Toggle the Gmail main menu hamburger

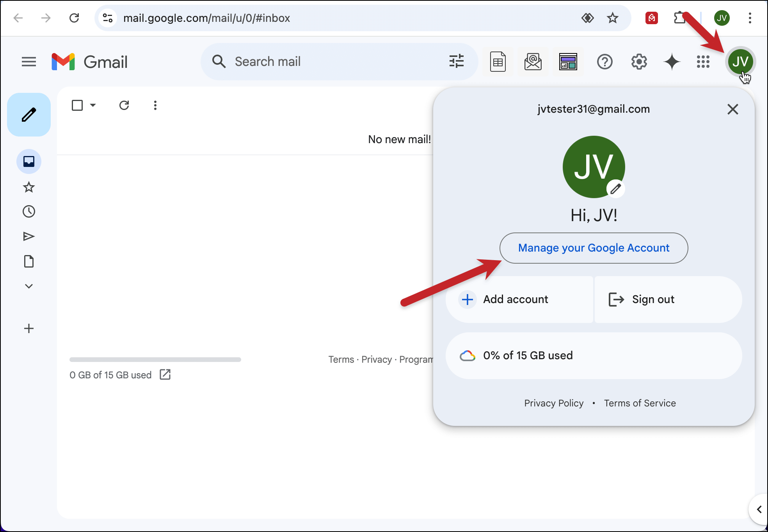point(29,62)
